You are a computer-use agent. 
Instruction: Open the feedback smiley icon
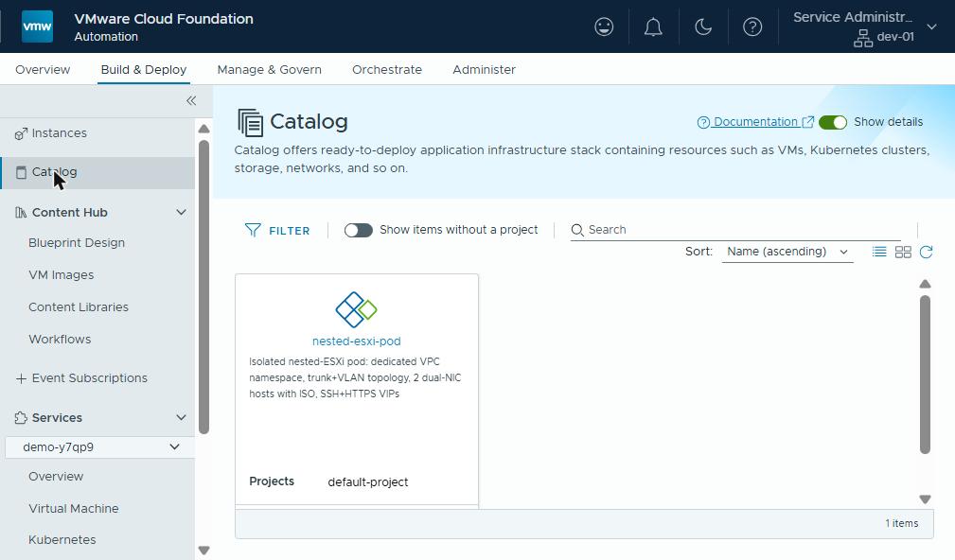pos(604,26)
